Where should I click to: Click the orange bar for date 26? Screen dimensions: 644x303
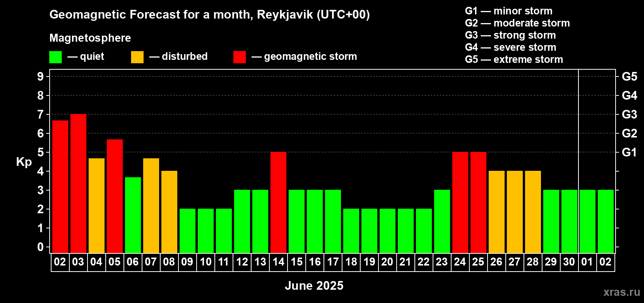coord(497,212)
